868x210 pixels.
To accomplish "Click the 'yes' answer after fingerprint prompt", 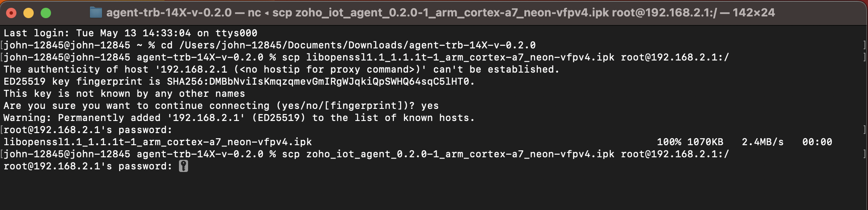I will coord(430,106).
